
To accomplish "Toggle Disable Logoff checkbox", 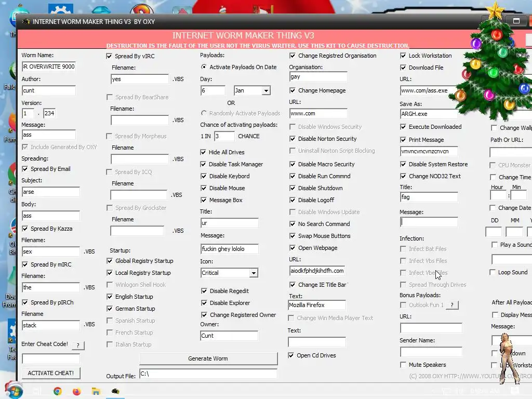I will (x=292, y=200).
